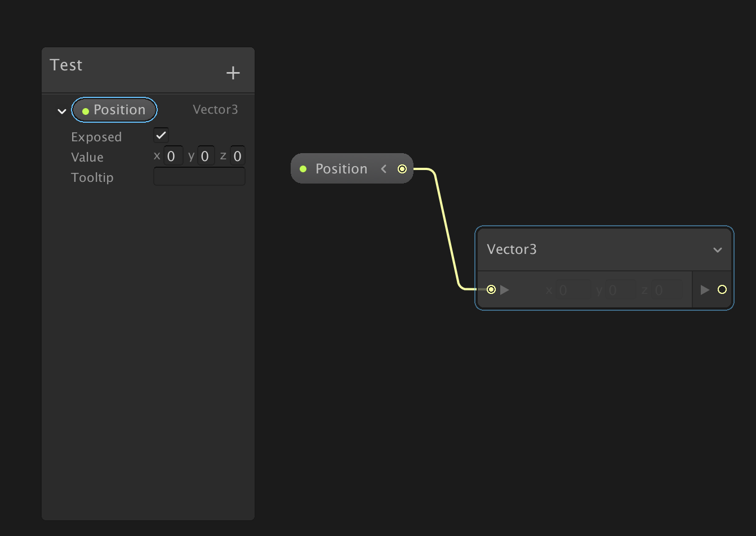Screen dimensions: 756x536
Task: Click the plus button to add a property
Action: tap(233, 73)
